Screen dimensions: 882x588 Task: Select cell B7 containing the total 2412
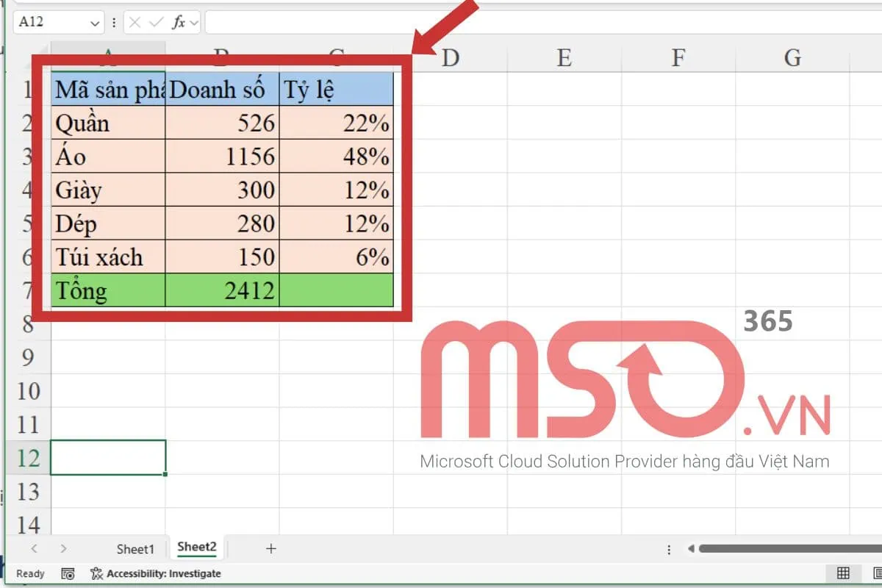point(222,290)
